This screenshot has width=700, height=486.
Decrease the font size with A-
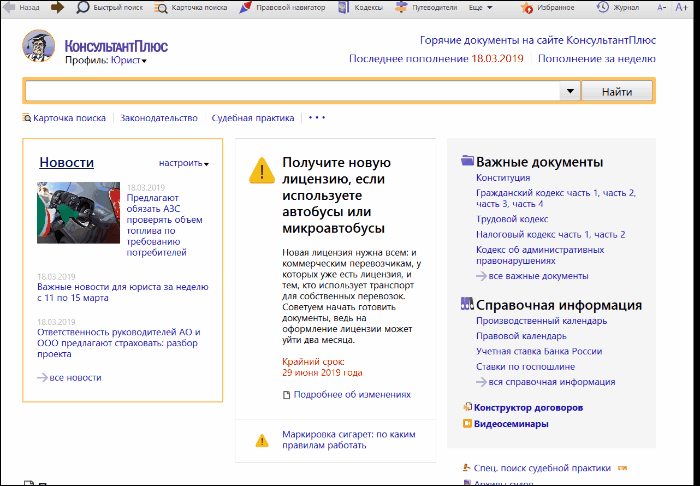[662, 8]
